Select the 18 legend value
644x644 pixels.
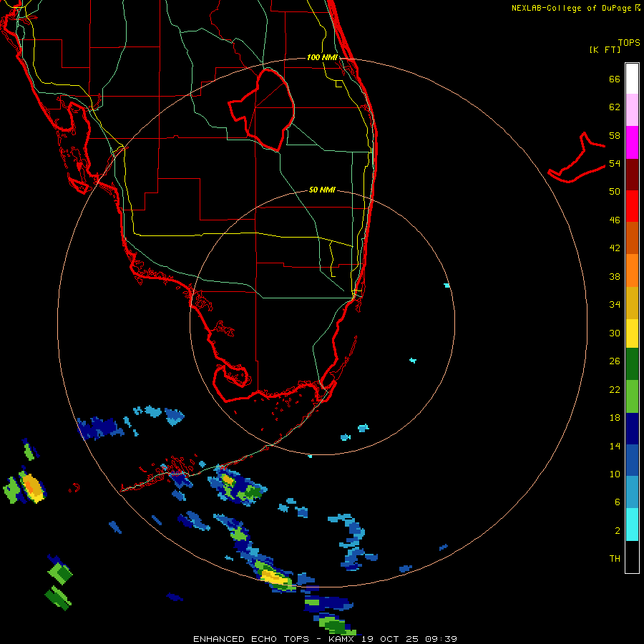click(615, 418)
